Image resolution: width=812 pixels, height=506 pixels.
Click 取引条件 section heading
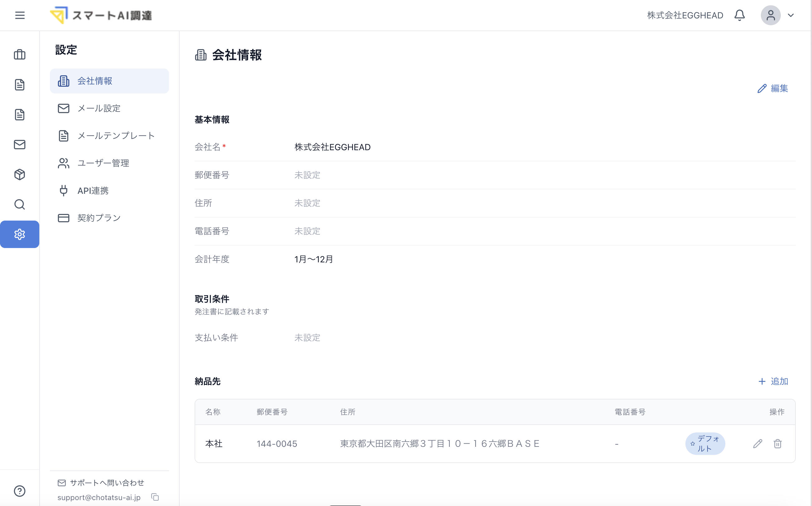[212, 299]
